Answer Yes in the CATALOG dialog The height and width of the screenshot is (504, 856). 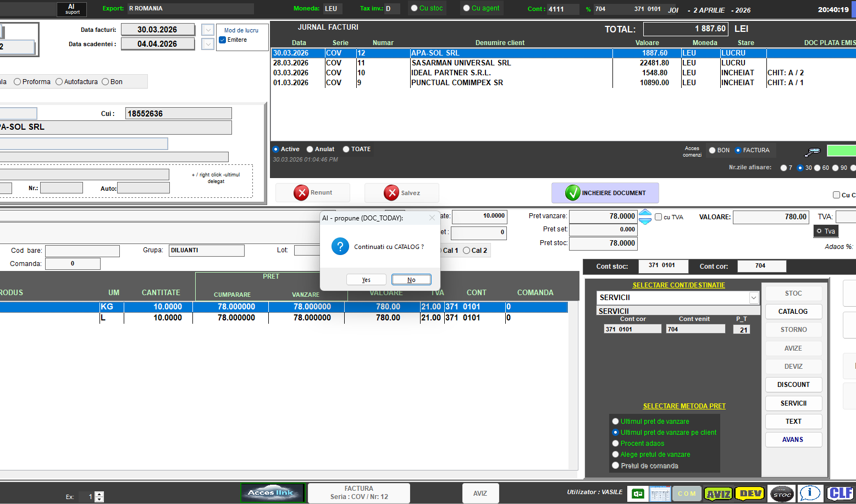[366, 279]
